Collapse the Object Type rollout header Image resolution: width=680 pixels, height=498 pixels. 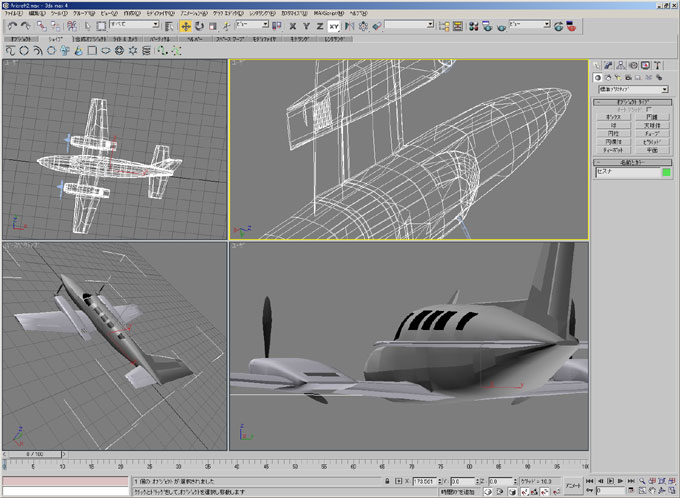[x=632, y=102]
